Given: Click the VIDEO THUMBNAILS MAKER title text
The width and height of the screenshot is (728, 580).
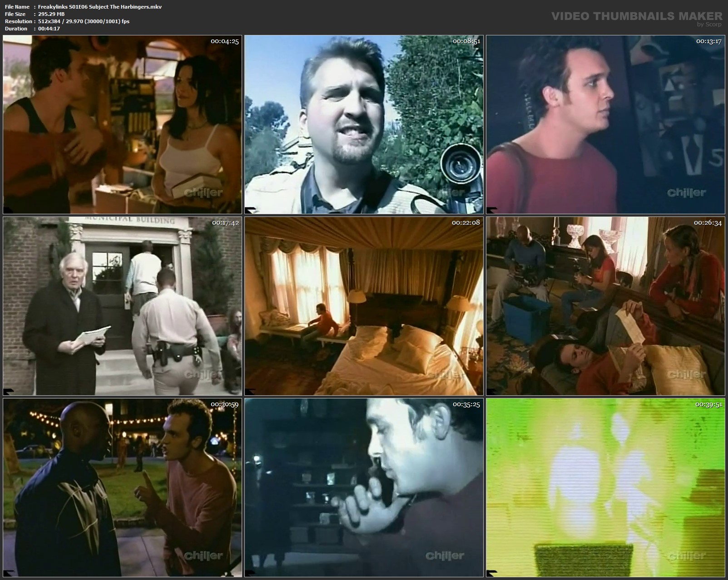Looking at the screenshot, I should (637, 16).
